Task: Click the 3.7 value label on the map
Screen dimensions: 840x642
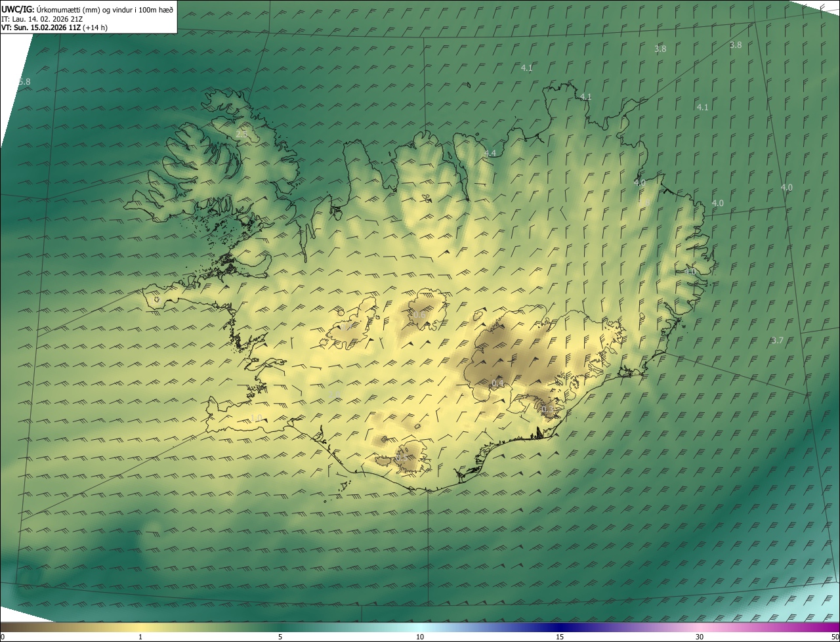Action: pos(778,340)
